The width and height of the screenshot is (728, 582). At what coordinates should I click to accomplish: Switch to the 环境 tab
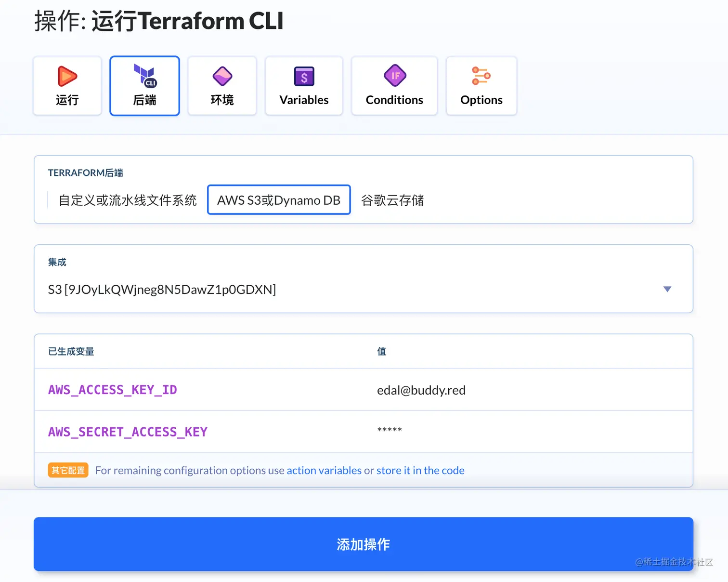click(x=222, y=86)
